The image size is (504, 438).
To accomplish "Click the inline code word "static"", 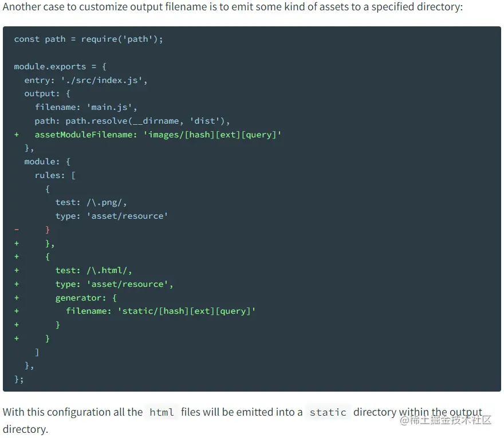I will 328,412.
